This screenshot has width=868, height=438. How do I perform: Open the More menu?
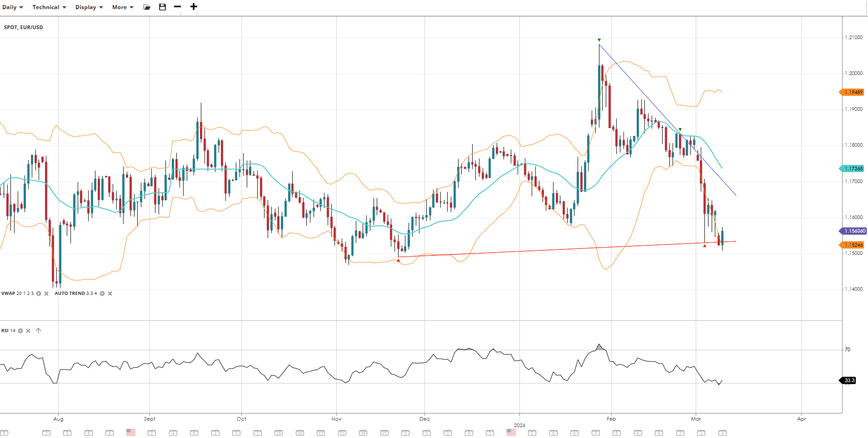(123, 7)
